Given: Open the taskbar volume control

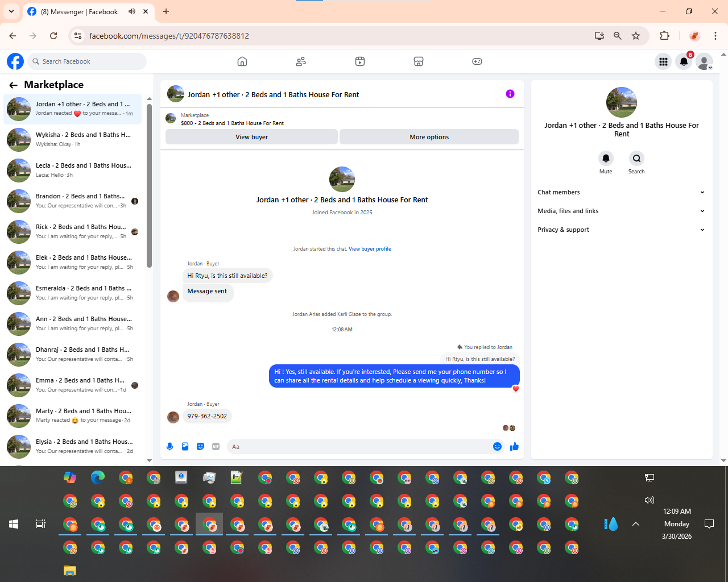Looking at the screenshot, I should [x=650, y=500].
